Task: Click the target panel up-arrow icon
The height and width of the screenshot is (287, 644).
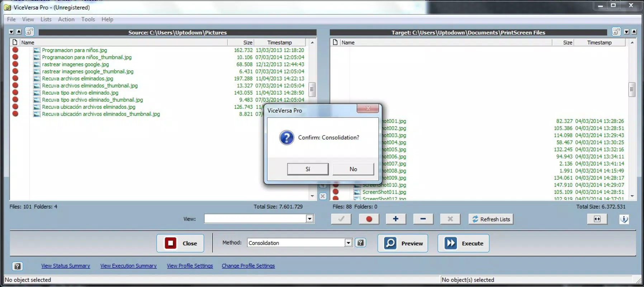Action: point(634,32)
